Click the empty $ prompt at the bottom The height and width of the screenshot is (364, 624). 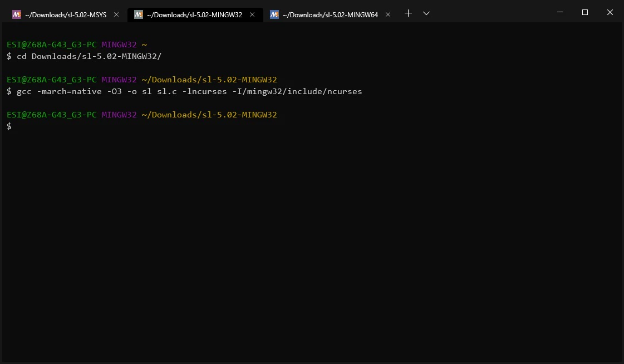pyautogui.click(x=9, y=126)
